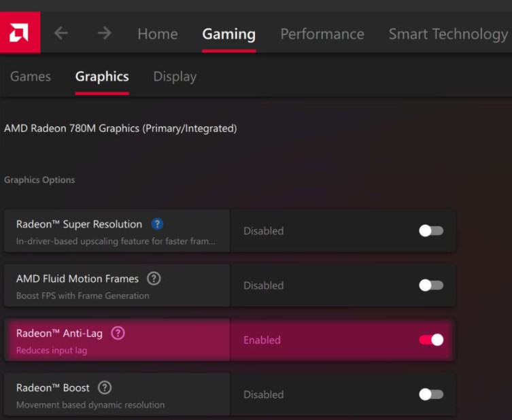The width and height of the screenshot is (512, 420).
Task: Click the Radeon Super Resolution title
Action: 80,224
